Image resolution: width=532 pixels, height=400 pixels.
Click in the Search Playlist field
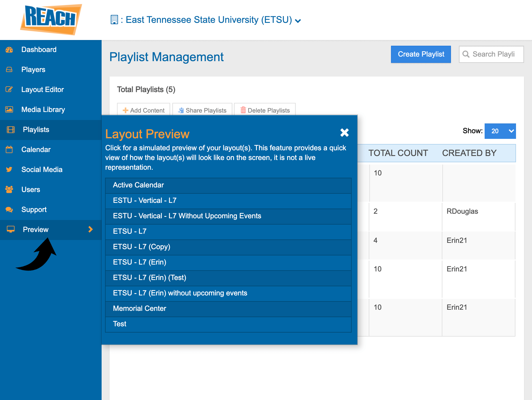(494, 54)
